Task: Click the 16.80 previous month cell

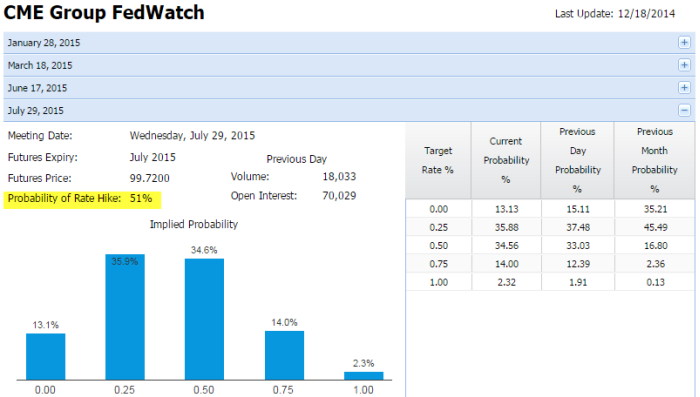Action: pyautogui.click(x=655, y=246)
